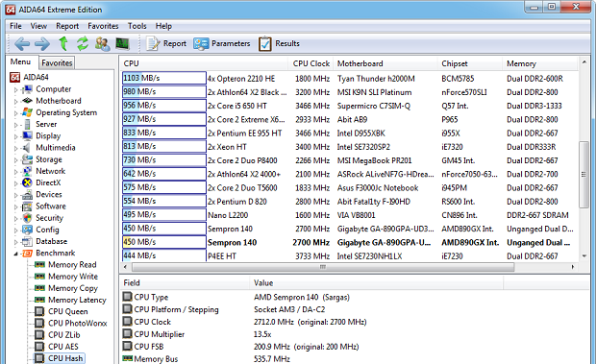Expand the Computer tree node
Screen dimensions: 596x364
[15, 90]
